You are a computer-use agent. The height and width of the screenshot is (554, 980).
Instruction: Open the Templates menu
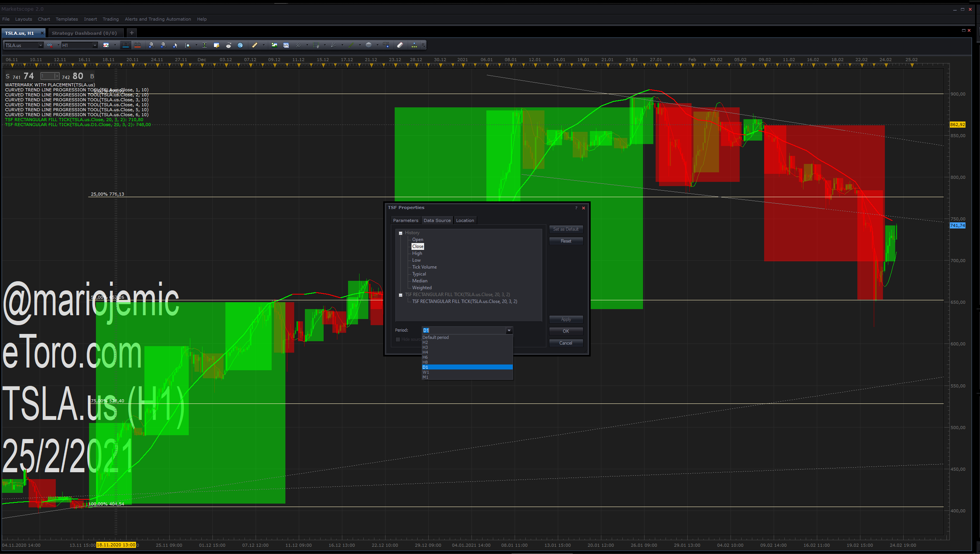click(x=66, y=19)
